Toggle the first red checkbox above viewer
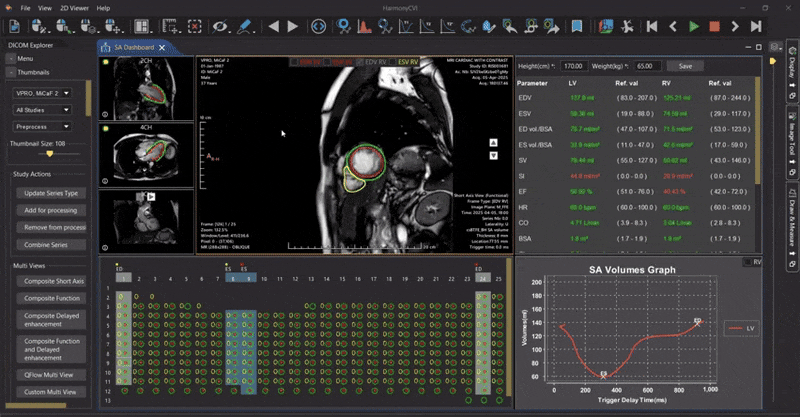The image size is (800, 417). (294, 62)
